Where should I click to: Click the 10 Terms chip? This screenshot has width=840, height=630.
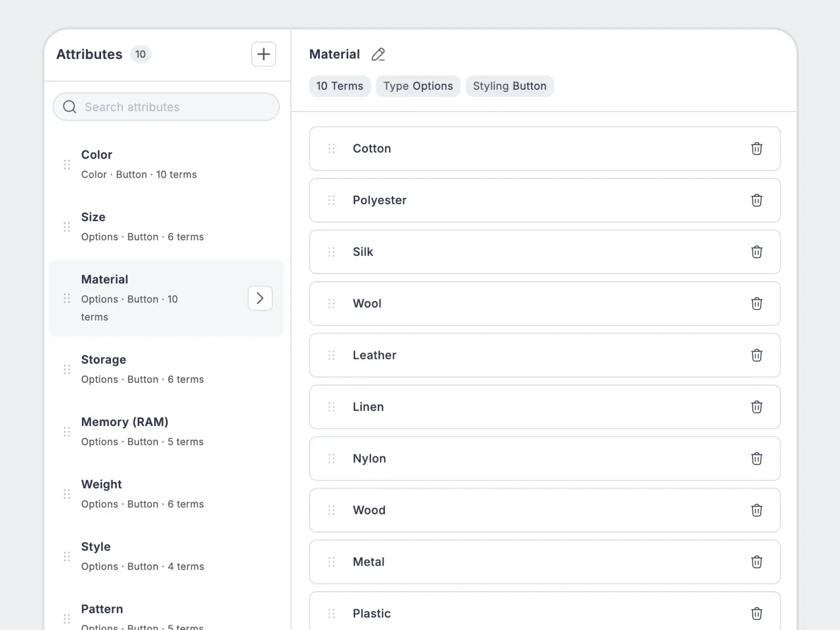pyautogui.click(x=340, y=86)
